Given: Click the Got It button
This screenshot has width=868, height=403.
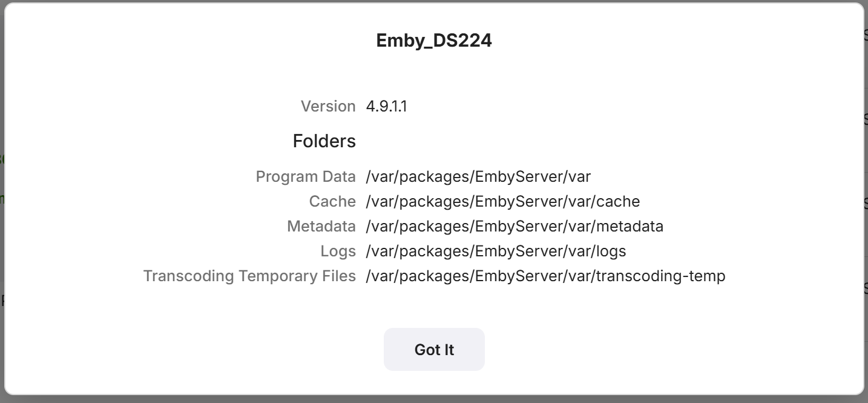Looking at the screenshot, I should point(434,349).
